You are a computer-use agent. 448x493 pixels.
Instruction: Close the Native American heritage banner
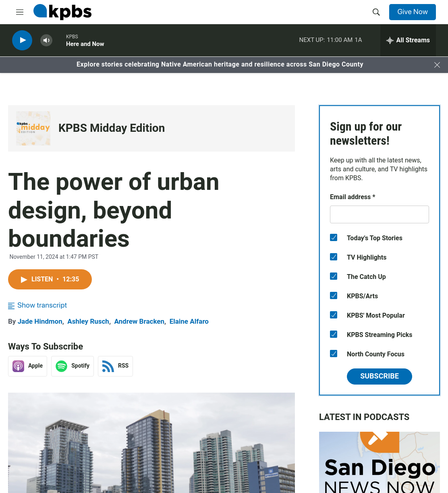[437, 65]
